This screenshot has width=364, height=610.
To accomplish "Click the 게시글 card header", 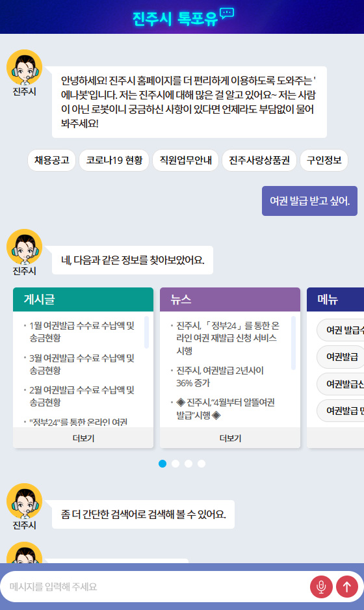I will click(83, 299).
